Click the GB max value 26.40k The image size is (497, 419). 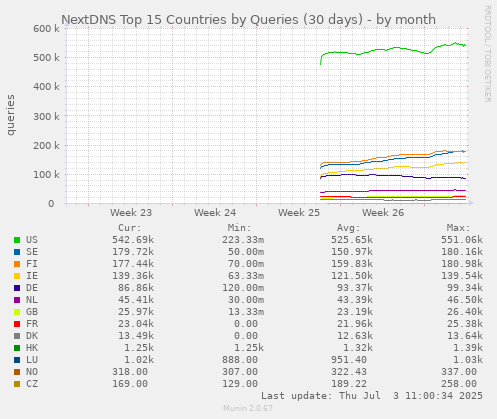tap(465, 312)
